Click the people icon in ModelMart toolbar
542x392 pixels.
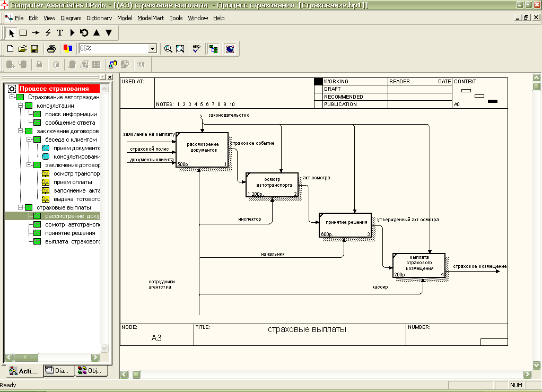(x=142, y=65)
